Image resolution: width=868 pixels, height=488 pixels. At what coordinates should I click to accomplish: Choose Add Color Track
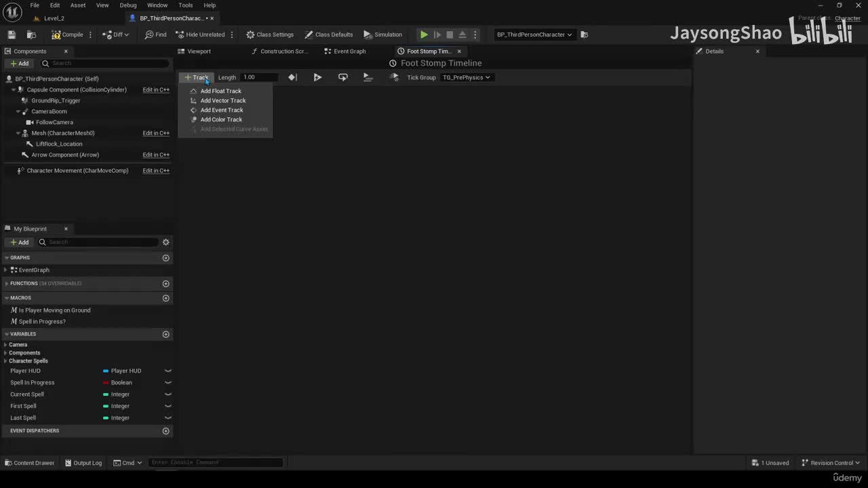pyautogui.click(x=221, y=119)
